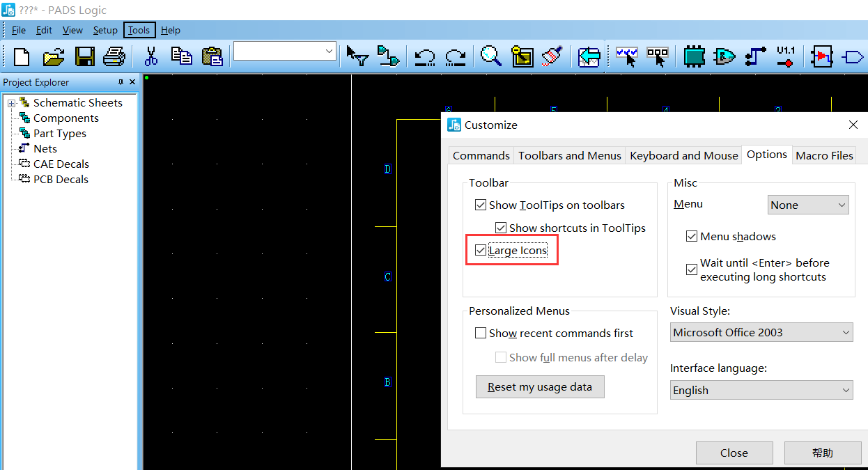Open the Setup menu
The height and width of the screenshot is (470, 868).
[x=105, y=30]
